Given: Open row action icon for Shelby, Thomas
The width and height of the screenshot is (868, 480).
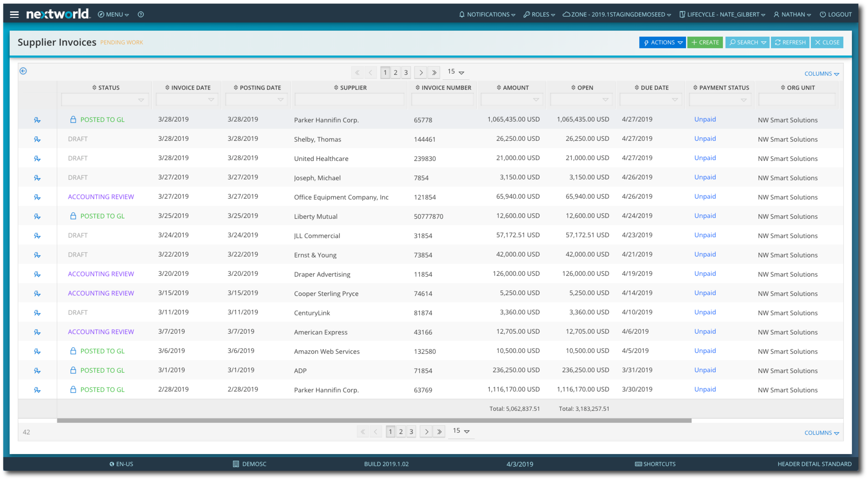Looking at the screenshot, I should pyautogui.click(x=37, y=140).
